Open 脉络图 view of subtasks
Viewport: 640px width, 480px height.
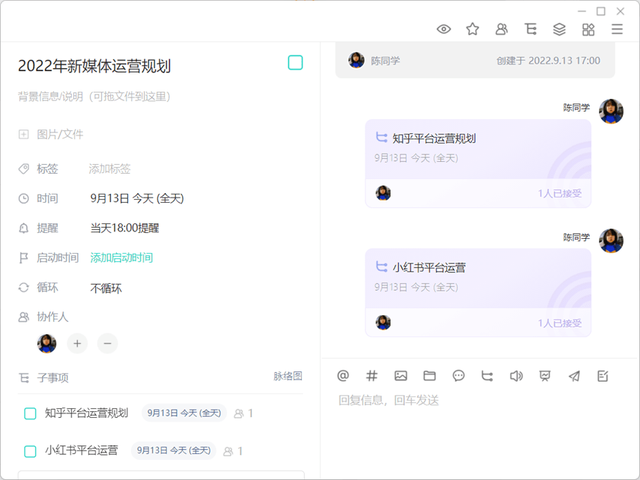coord(288,376)
